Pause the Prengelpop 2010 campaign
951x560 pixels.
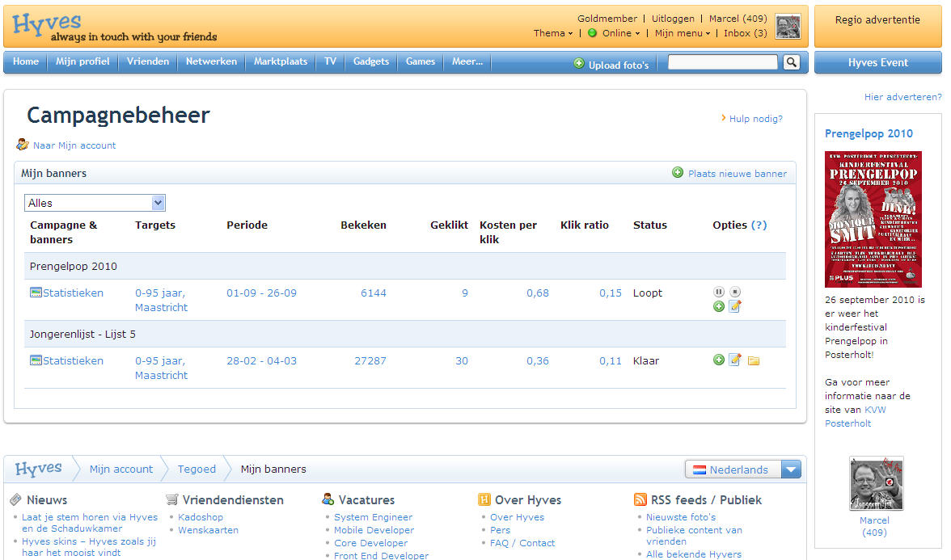coord(718,292)
